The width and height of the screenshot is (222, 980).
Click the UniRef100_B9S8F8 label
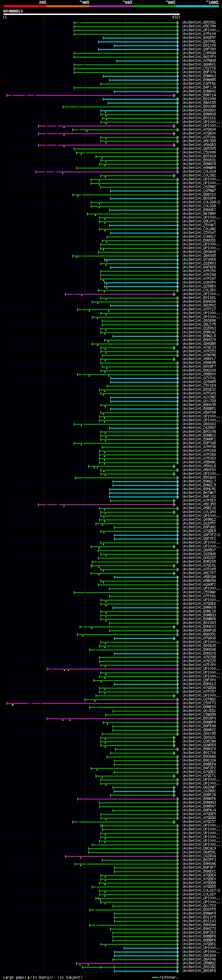[x=199, y=971]
